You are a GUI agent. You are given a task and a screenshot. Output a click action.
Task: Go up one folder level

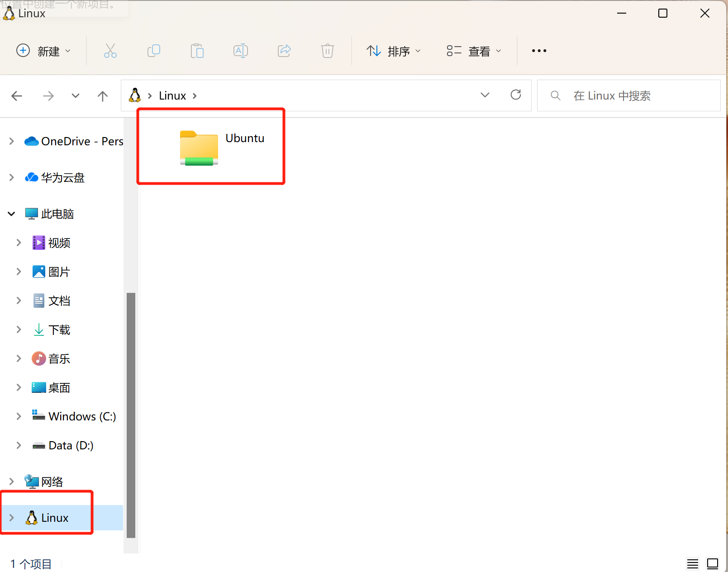pyautogui.click(x=103, y=95)
